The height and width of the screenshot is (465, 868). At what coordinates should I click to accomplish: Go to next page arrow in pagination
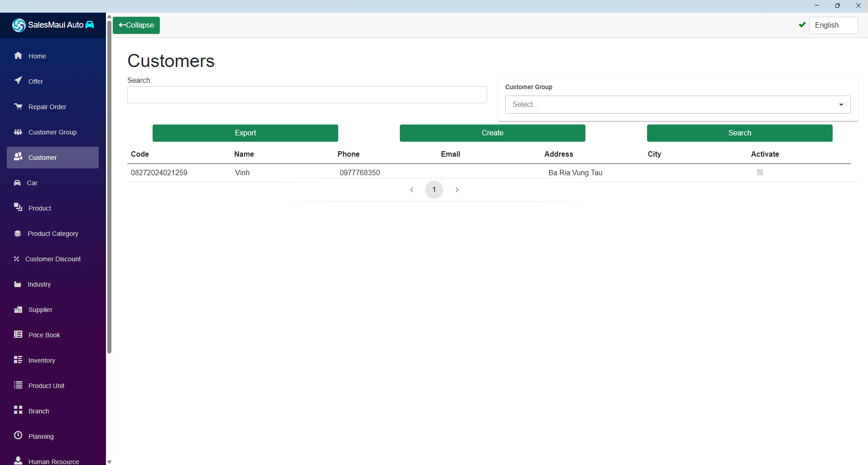(457, 190)
